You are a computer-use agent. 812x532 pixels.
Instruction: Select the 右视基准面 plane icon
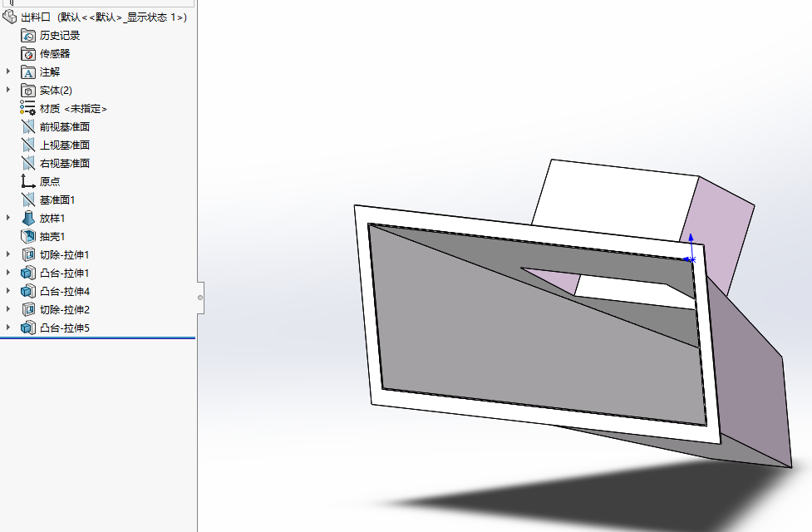[x=28, y=163]
